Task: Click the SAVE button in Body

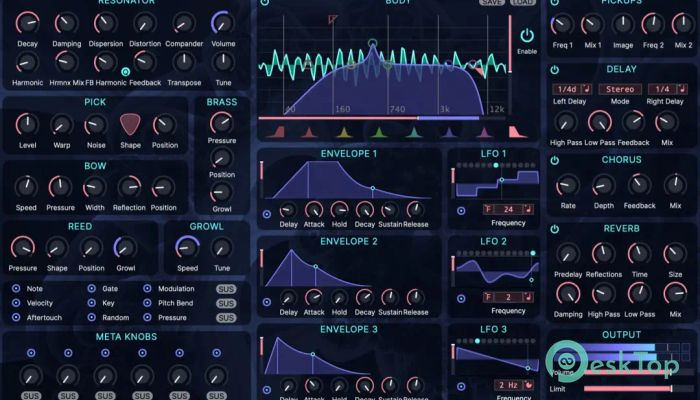Action: (x=491, y=3)
